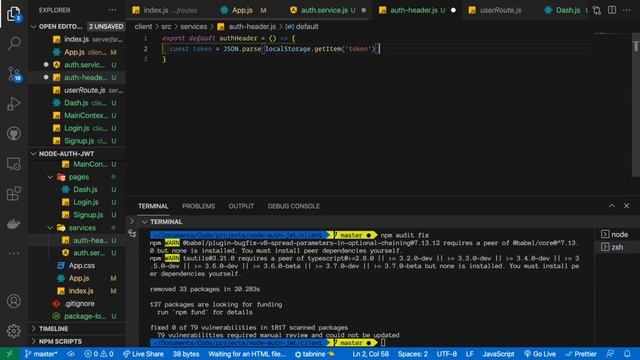This screenshot has width=640, height=360.
Task: Click Go Live server button
Action: (540, 354)
